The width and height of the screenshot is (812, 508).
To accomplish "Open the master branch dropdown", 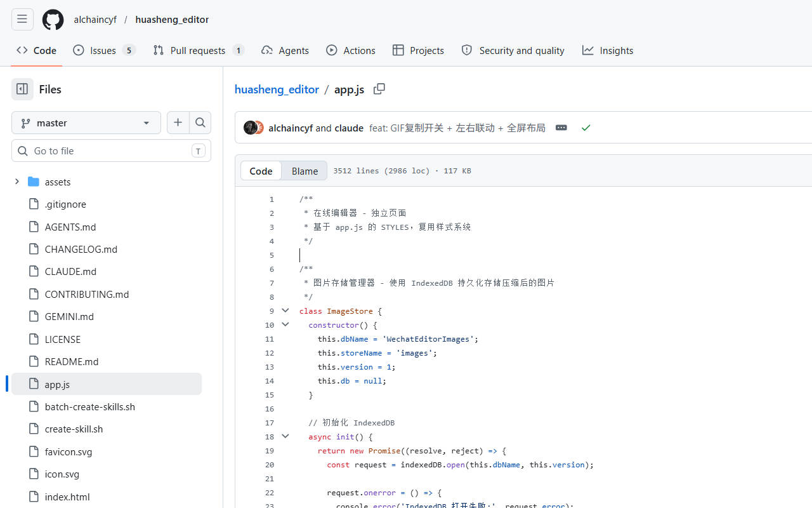I will click(x=86, y=123).
